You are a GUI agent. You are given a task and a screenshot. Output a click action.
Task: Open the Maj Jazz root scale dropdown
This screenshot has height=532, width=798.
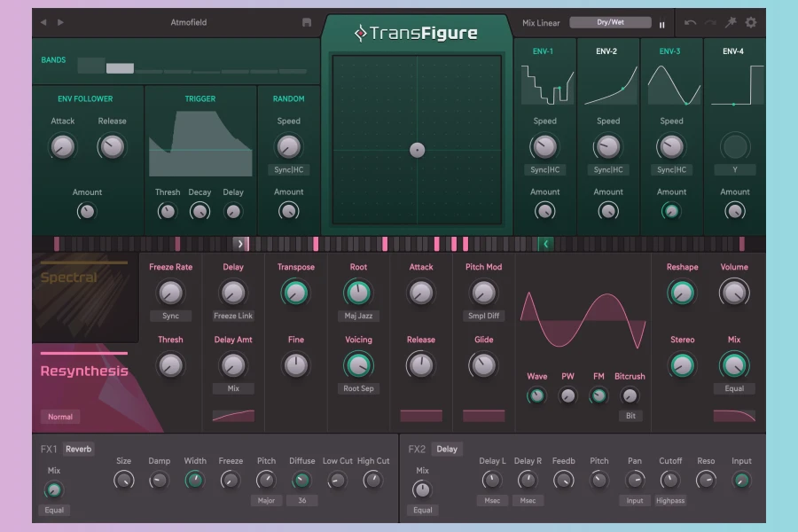[358, 316]
